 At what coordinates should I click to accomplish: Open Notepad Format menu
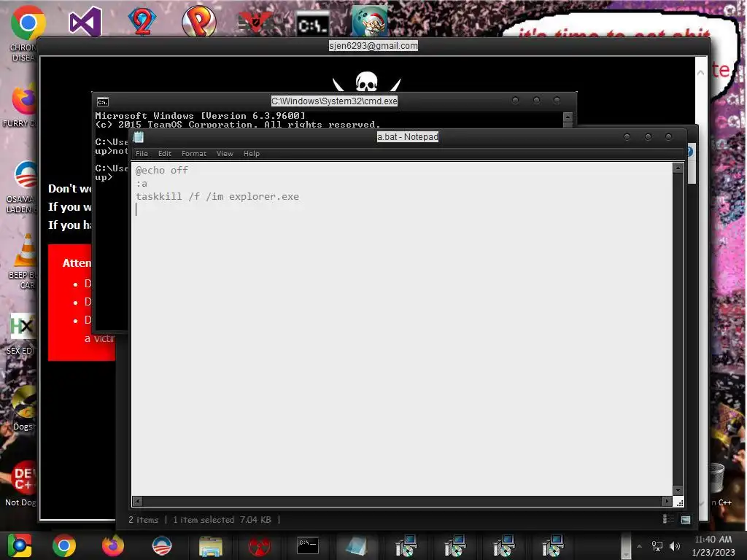[x=194, y=153]
